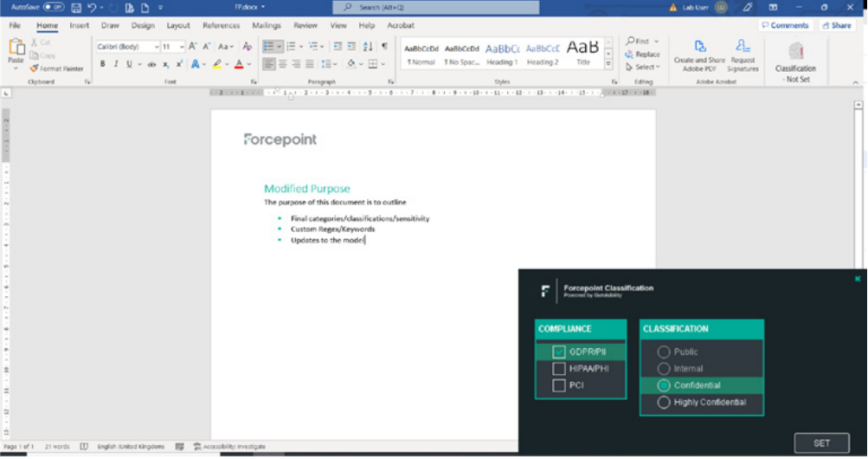
Task: Apply subscript formatting
Action: 165,64
